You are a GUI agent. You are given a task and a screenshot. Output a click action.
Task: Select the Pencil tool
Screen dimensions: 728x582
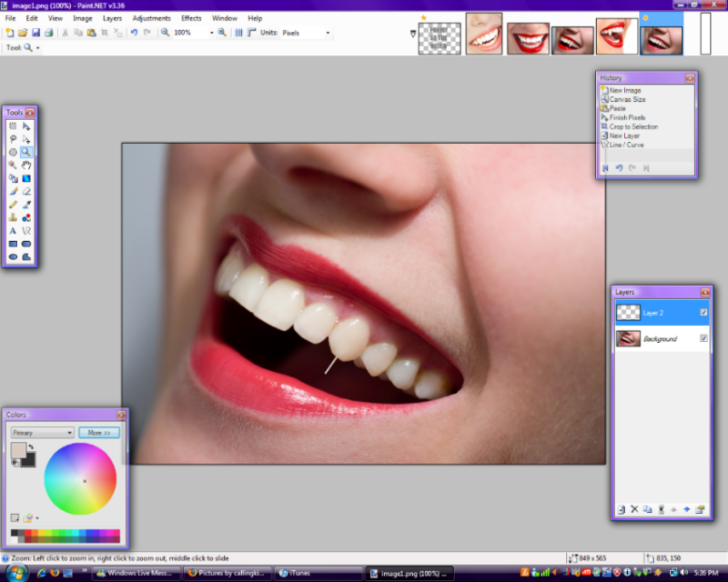pos(13,205)
